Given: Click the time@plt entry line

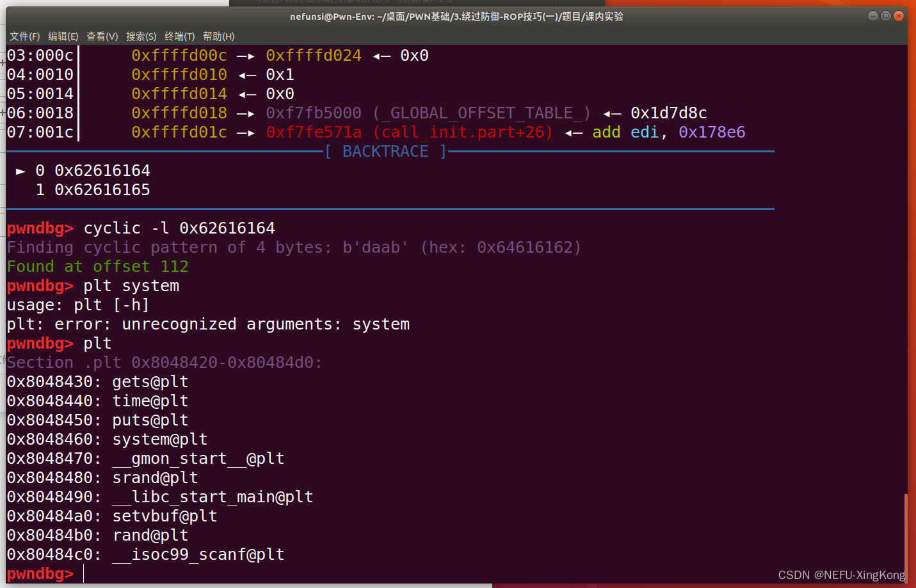Looking at the screenshot, I should pyautogui.click(x=97, y=401).
